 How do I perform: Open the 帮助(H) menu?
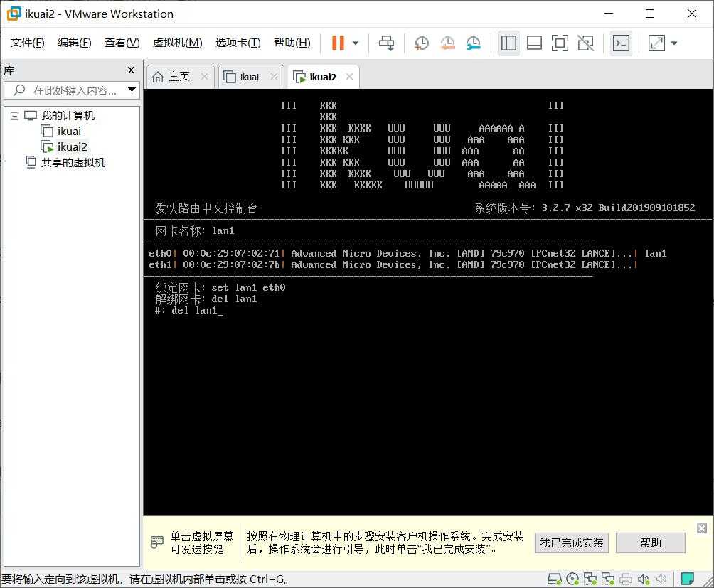point(292,43)
